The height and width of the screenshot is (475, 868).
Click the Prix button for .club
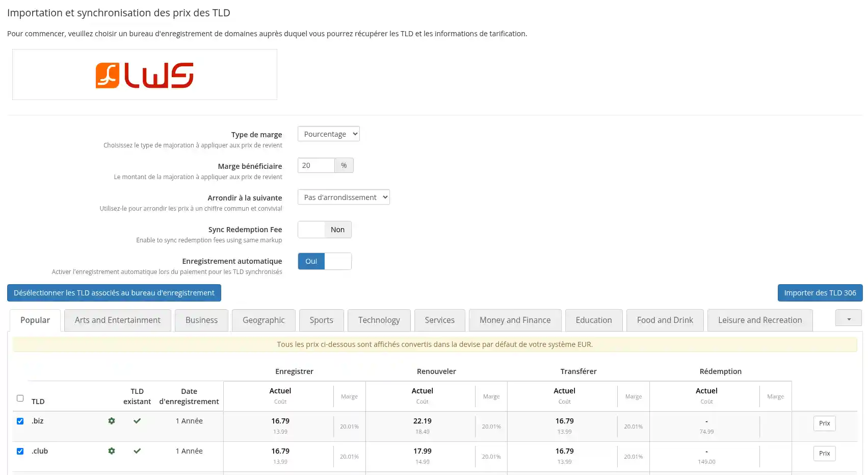click(x=824, y=453)
